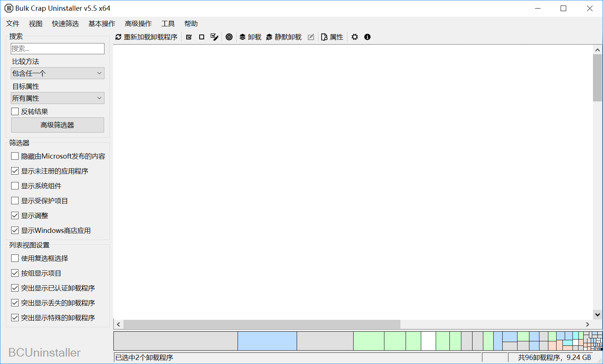
Task: Expand the 所有属性 target property dropdown
Action: tap(58, 98)
